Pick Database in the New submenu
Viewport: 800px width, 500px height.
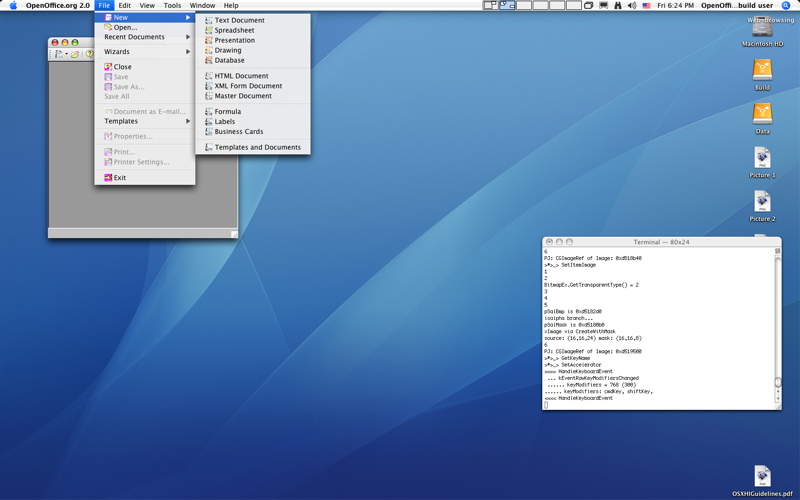(x=253, y=60)
